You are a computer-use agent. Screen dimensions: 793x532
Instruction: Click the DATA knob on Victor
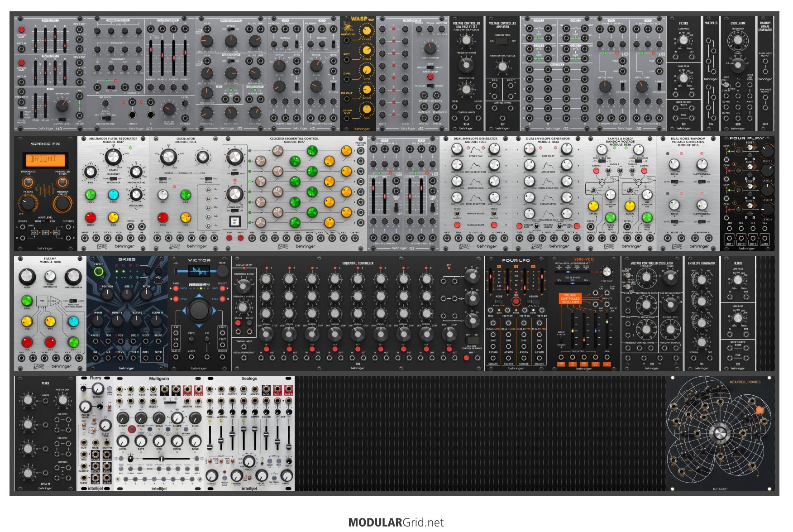pos(222,271)
